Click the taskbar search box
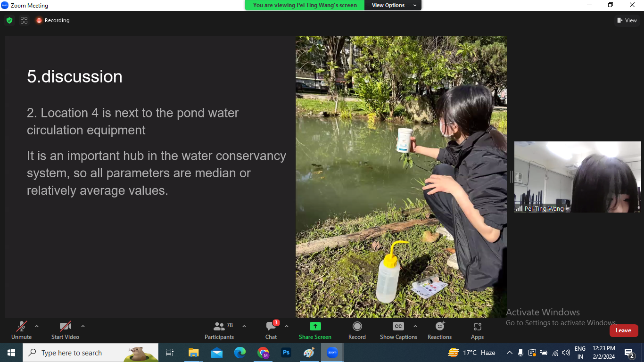 pyautogui.click(x=91, y=353)
